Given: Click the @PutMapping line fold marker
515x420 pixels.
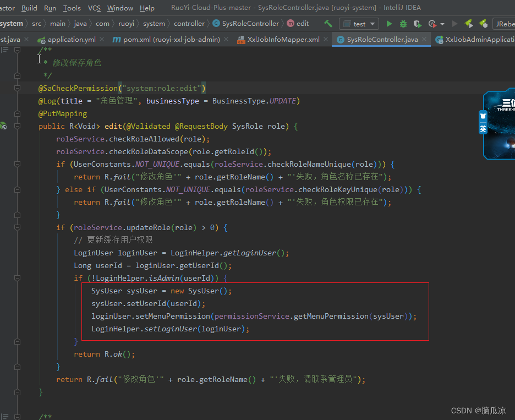Looking at the screenshot, I should pos(18,114).
